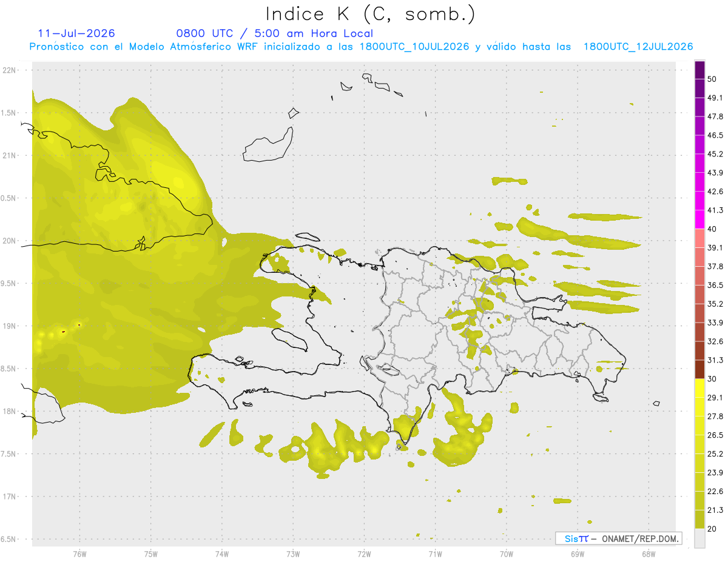Click the 22N latitude axis label
The width and height of the screenshot is (728, 562).
[9, 70]
